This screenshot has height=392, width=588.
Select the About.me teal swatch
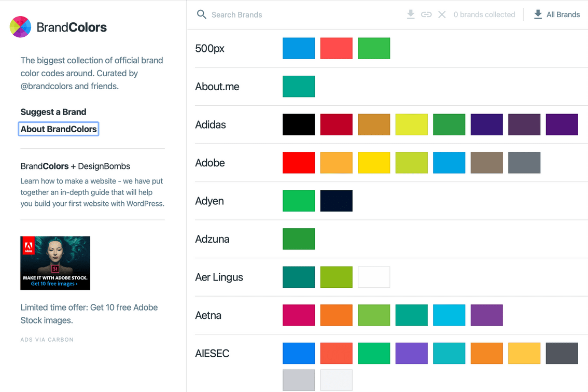[x=299, y=86]
